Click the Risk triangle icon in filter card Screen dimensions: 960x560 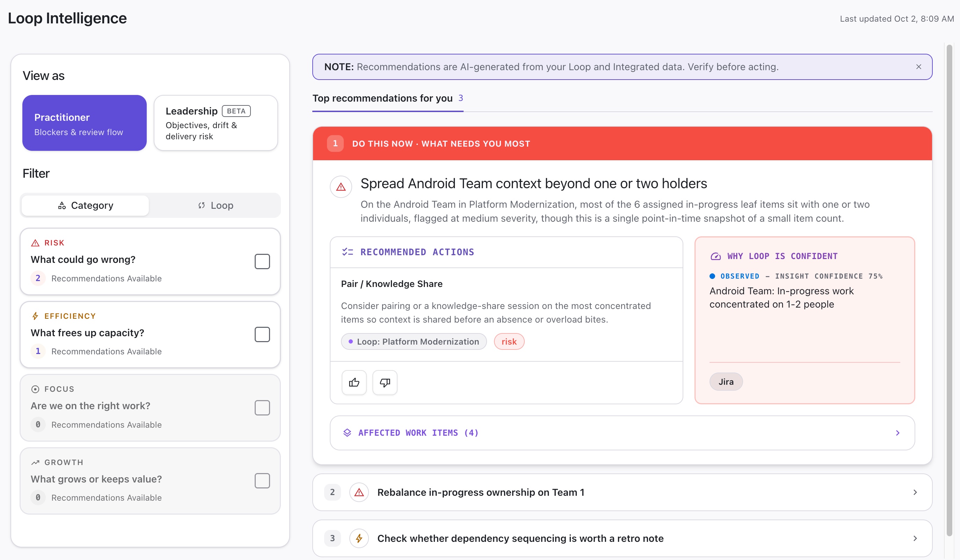(x=35, y=243)
